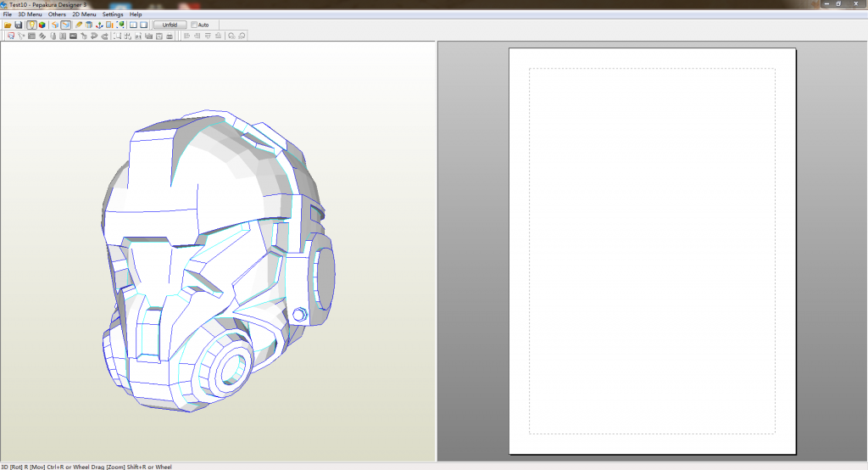Click the print icon in the 2D toolbar
This screenshot has width=868, height=470.
[x=170, y=36]
